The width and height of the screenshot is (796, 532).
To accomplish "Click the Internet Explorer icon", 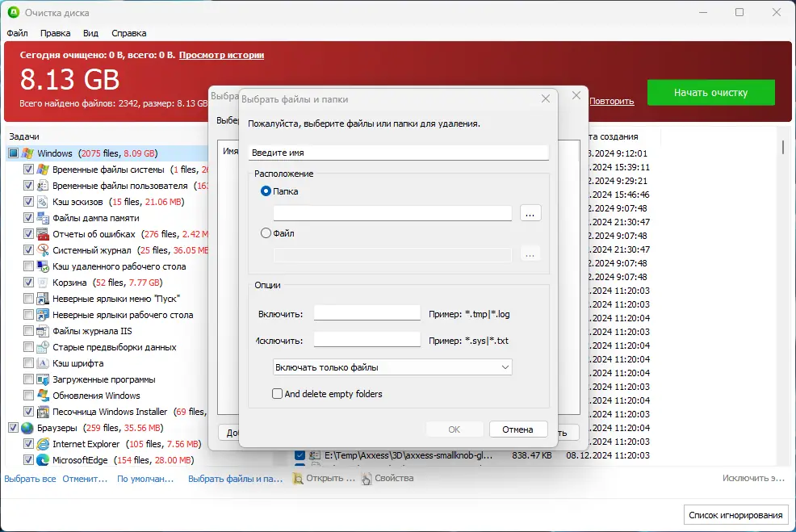I will pos(43,444).
